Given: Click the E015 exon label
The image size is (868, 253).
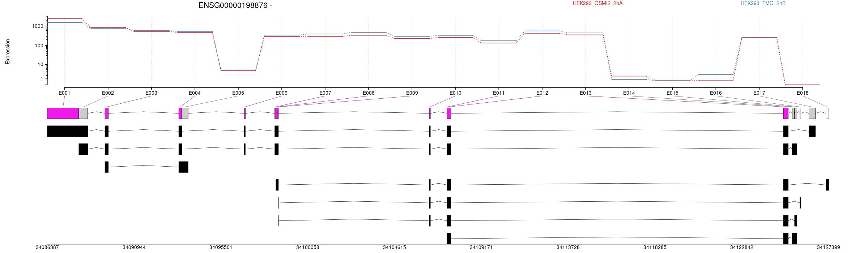Looking at the screenshot, I should click(x=672, y=93).
